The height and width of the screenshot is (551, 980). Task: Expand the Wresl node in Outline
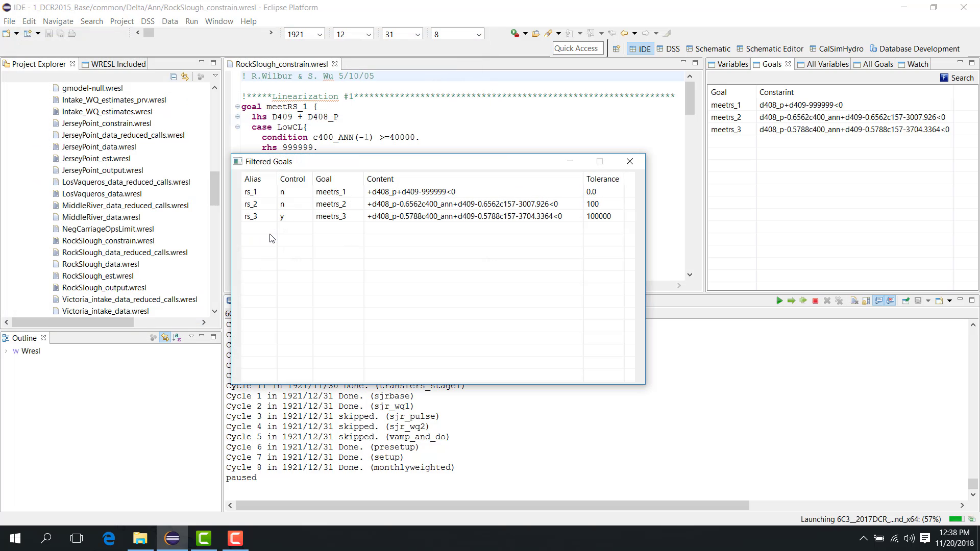(6, 351)
